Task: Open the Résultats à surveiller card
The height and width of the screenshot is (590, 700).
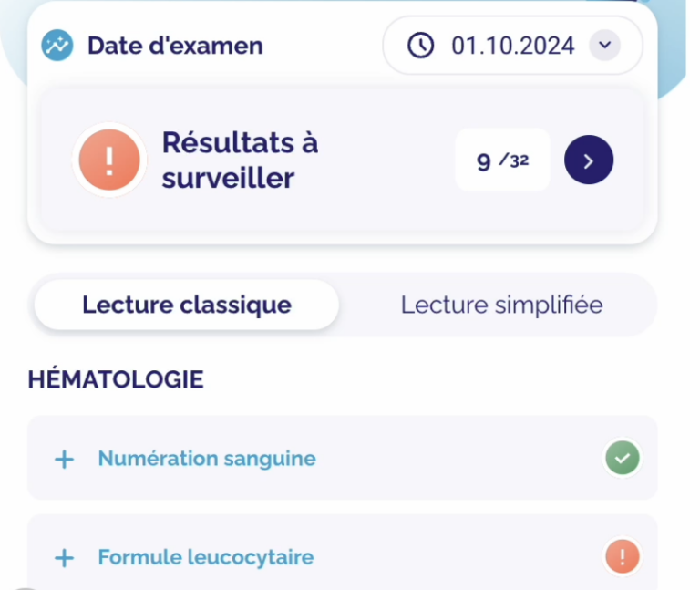Action: point(343,160)
